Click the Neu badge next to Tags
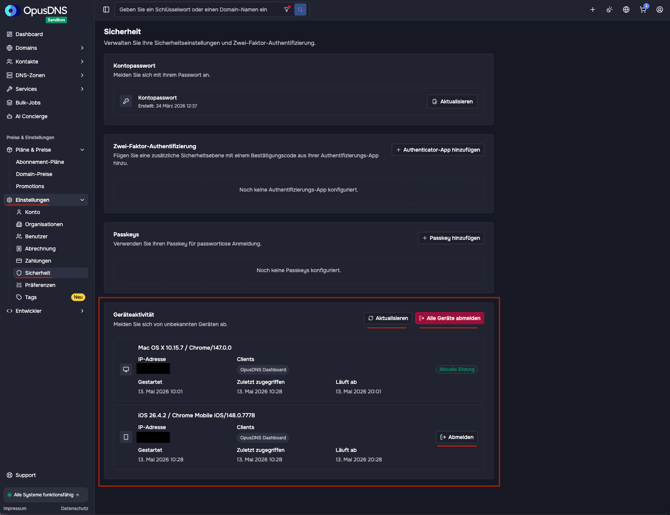The image size is (670, 515). pyautogui.click(x=78, y=297)
